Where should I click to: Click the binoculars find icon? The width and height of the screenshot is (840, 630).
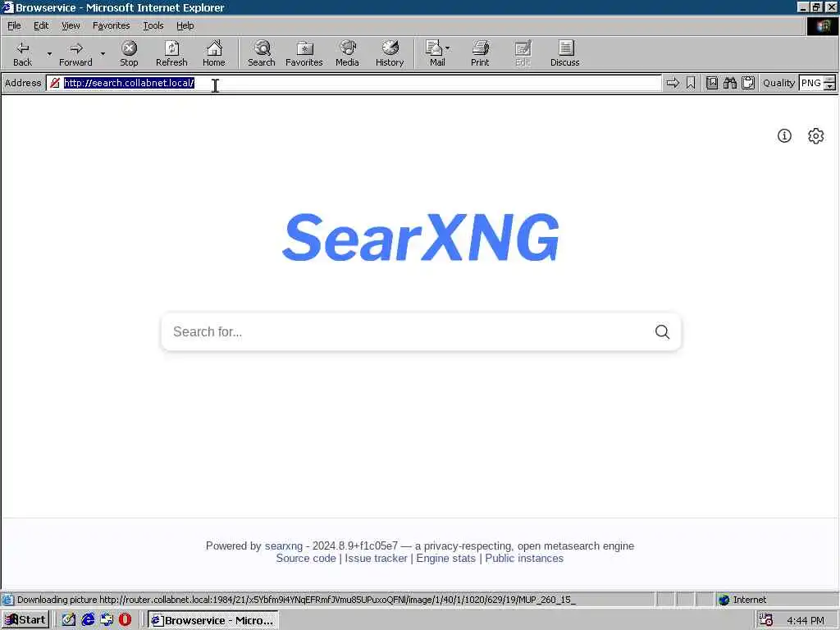coord(730,83)
